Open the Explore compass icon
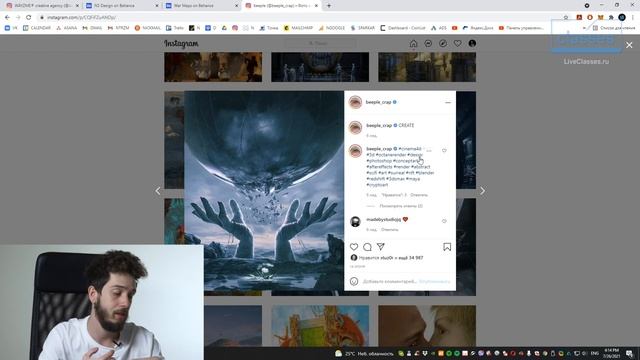Image resolution: width=640 pixels, height=360 pixels. tap(443, 43)
